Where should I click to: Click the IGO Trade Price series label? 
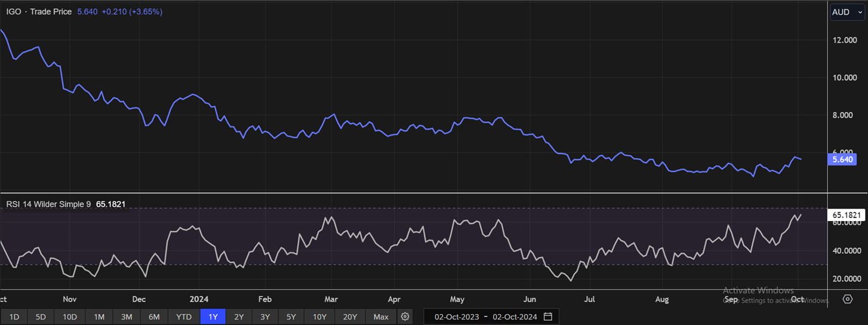pos(39,11)
